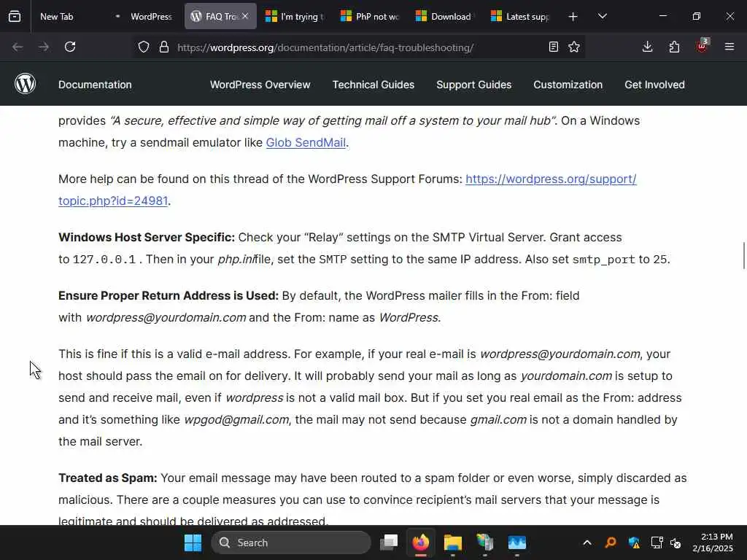Open the Customization menu
This screenshot has width=747, height=560.
568,85
